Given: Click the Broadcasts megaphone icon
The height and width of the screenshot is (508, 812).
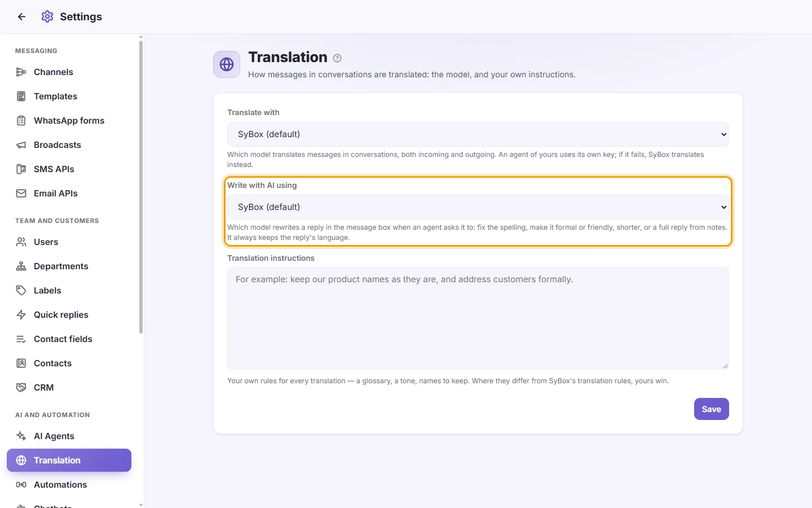Looking at the screenshot, I should click(x=21, y=145).
